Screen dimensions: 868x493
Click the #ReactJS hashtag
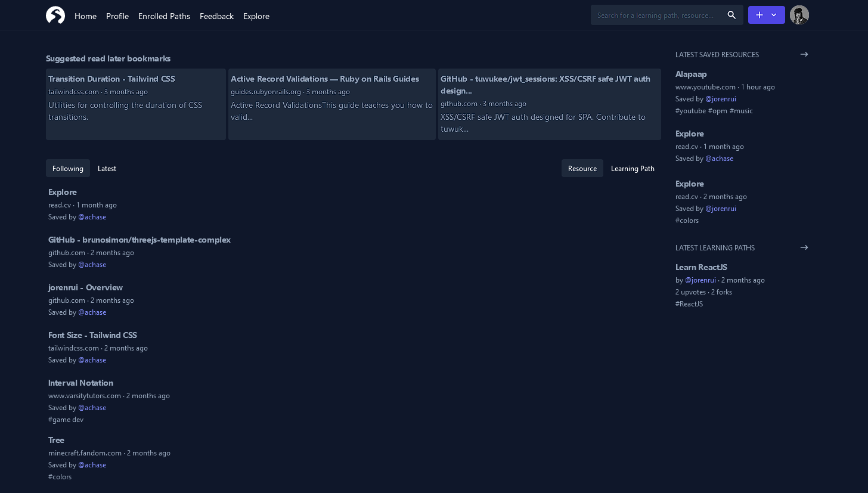click(x=689, y=303)
